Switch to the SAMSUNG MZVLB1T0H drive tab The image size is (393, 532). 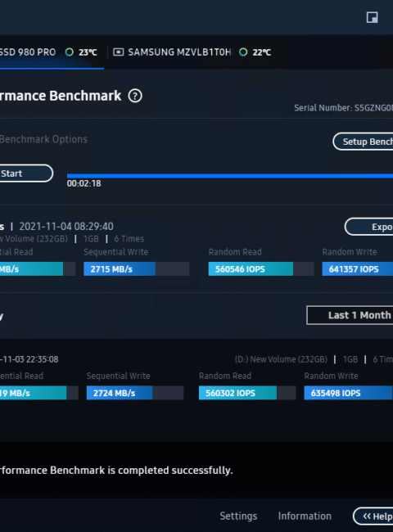click(192, 52)
